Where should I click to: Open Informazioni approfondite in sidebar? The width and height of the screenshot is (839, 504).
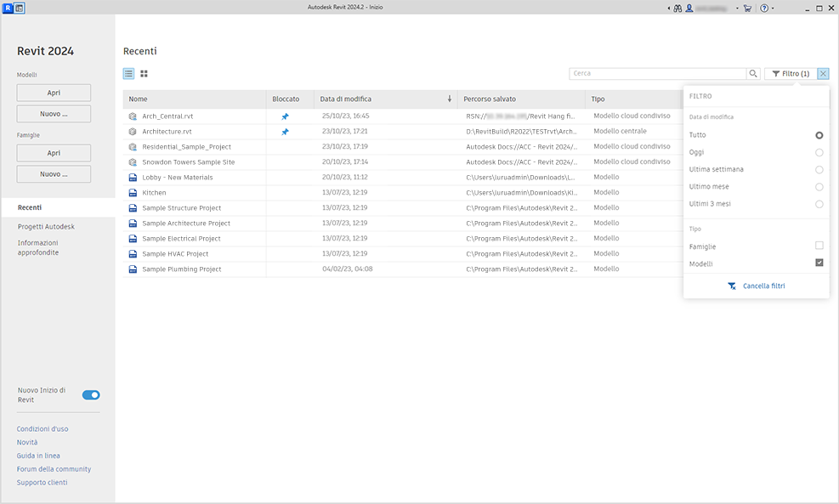pos(38,247)
